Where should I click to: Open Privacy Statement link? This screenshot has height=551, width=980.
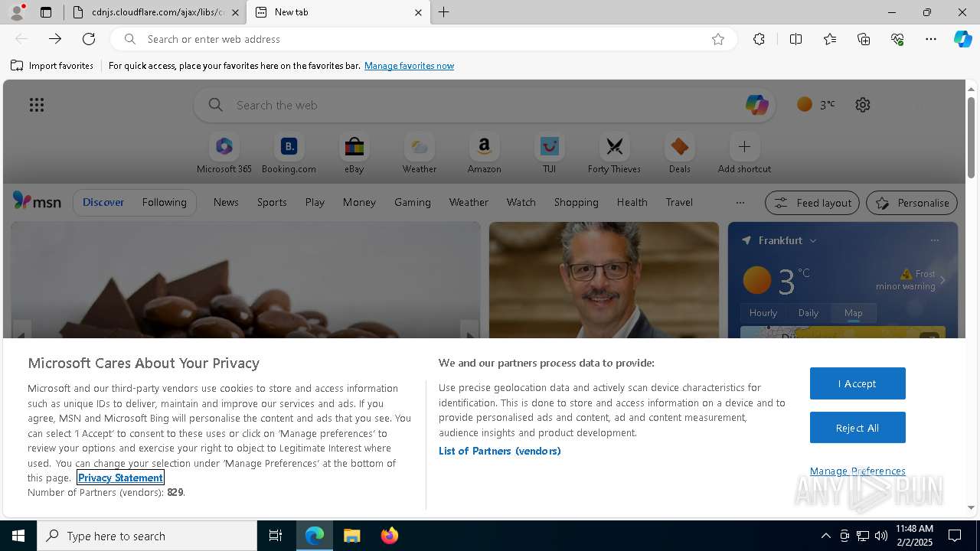click(x=120, y=478)
